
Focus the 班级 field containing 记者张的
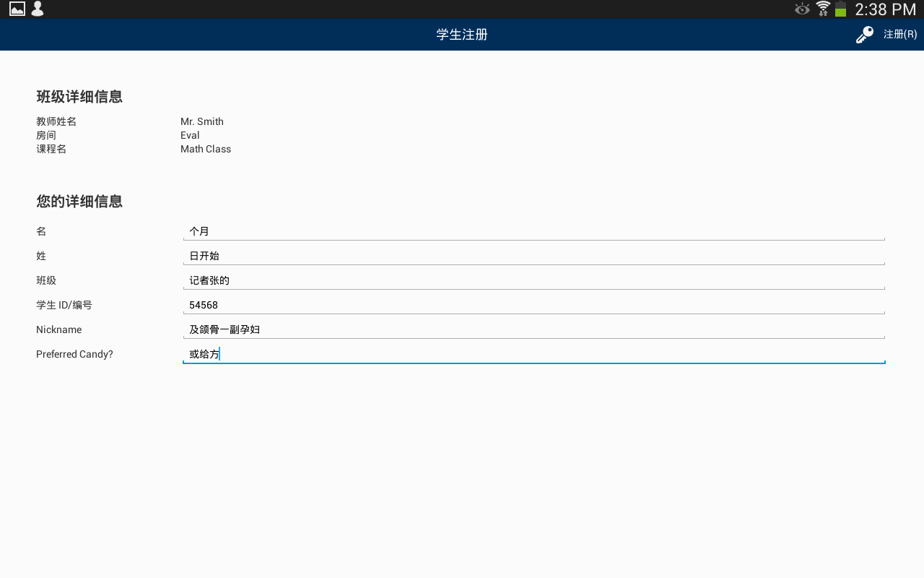tap(534, 280)
